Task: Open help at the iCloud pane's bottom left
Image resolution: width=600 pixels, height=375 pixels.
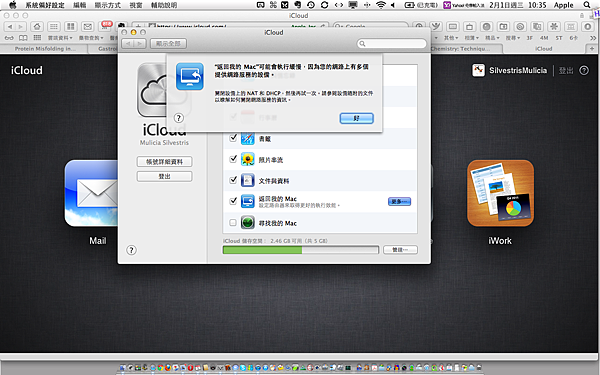Action: pos(131,250)
